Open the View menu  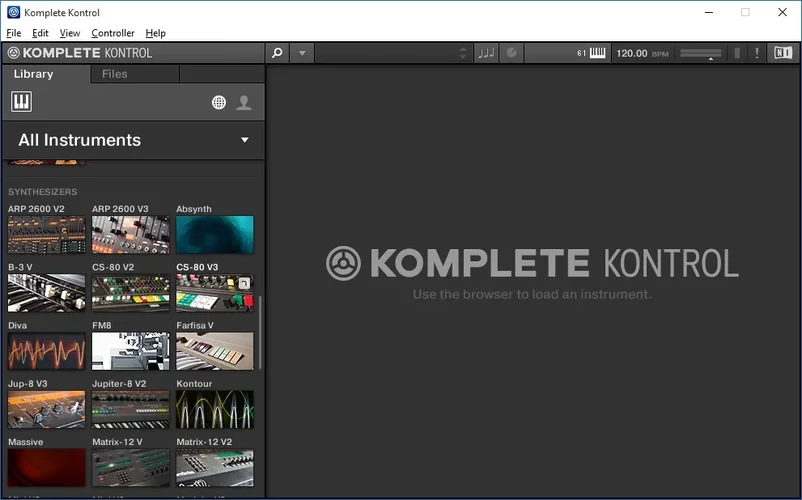(x=70, y=33)
